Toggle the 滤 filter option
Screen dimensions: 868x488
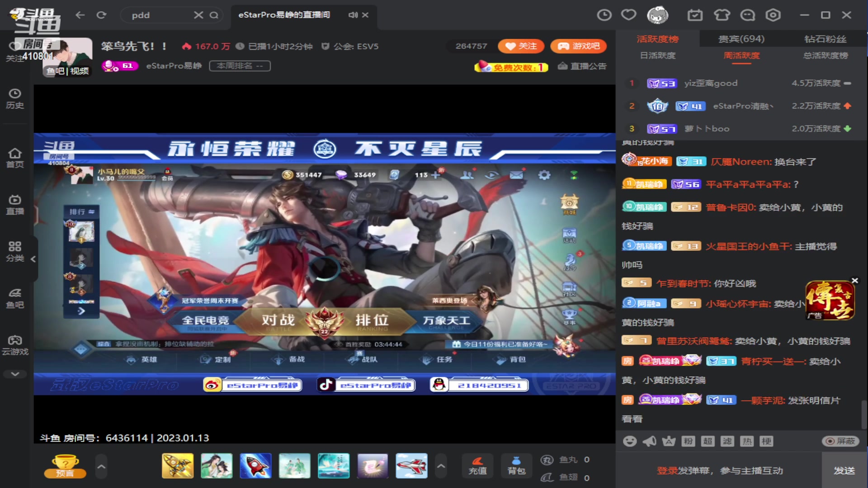(x=727, y=441)
